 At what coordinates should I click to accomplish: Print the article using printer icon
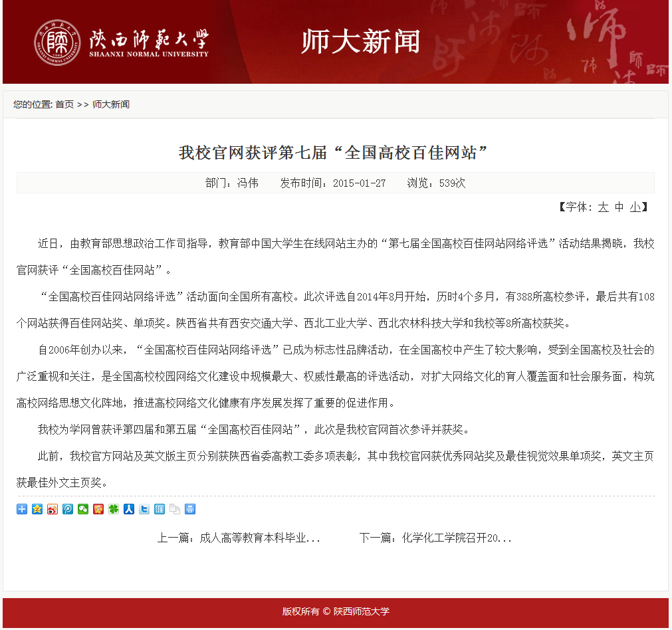[x=190, y=509]
